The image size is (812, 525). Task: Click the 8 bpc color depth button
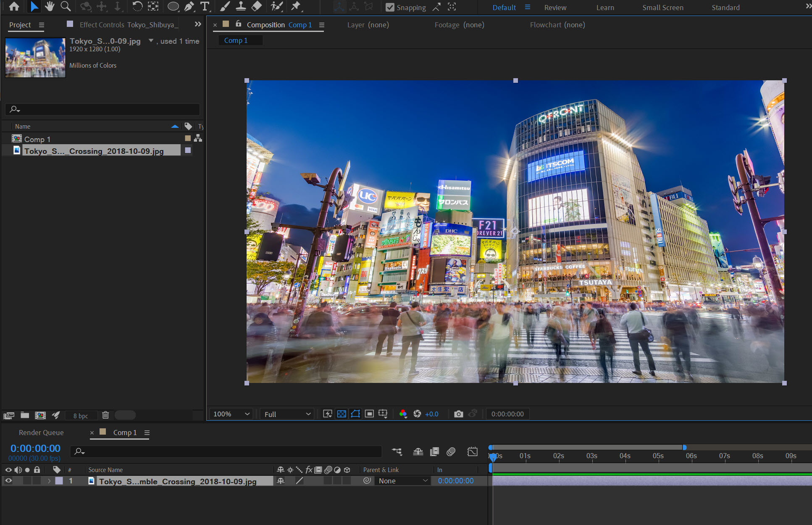click(x=81, y=416)
